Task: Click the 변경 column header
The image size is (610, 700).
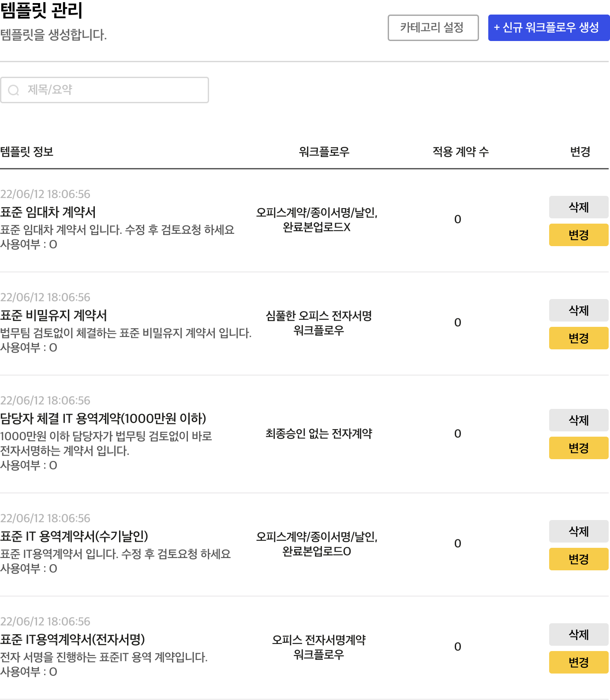Action: pyautogui.click(x=580, y=152)
